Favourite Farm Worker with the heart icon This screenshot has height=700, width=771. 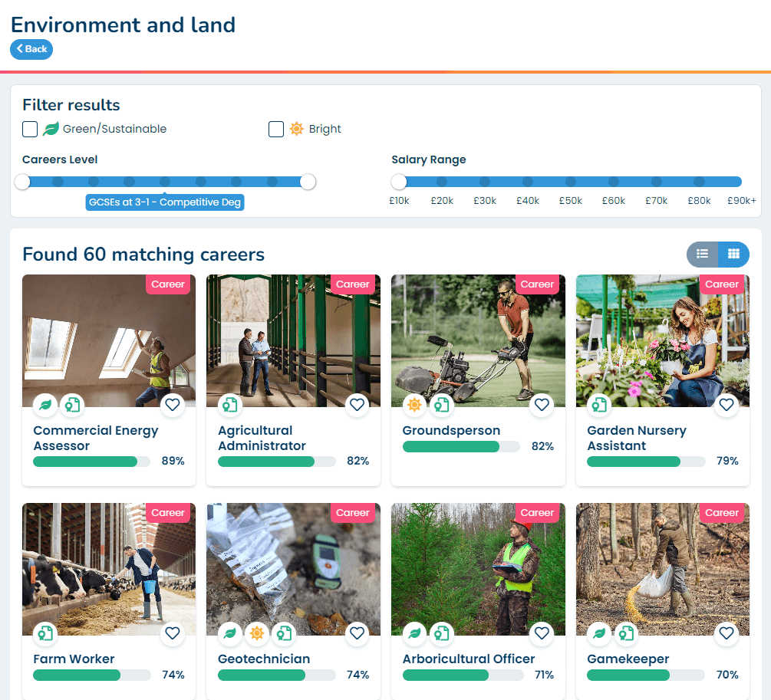(x=172, y=633)
